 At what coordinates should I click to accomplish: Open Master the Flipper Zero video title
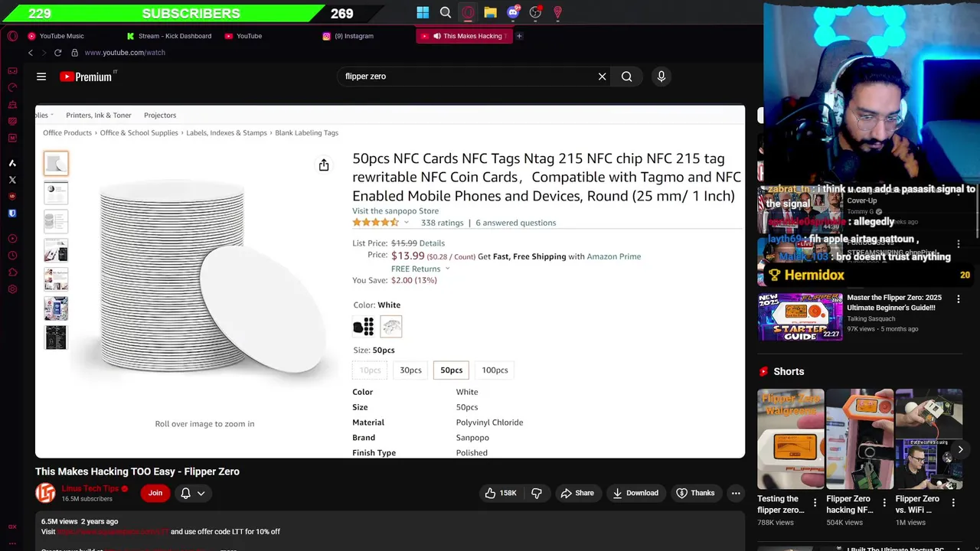pyautogui.click(x=894, y=302)
